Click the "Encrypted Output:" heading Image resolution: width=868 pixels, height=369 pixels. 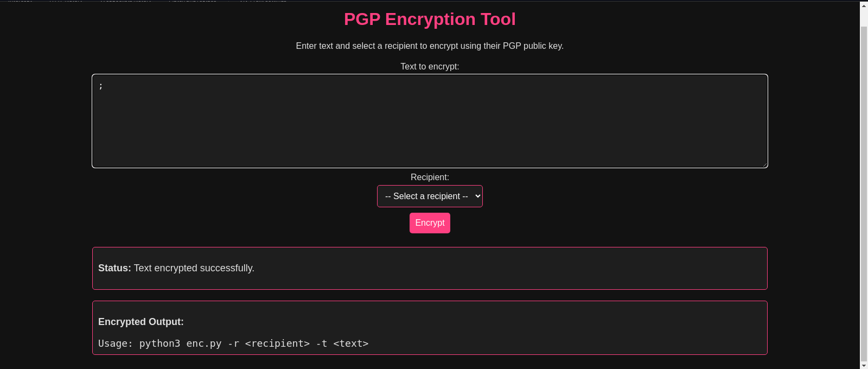click(x=141, y=322)
